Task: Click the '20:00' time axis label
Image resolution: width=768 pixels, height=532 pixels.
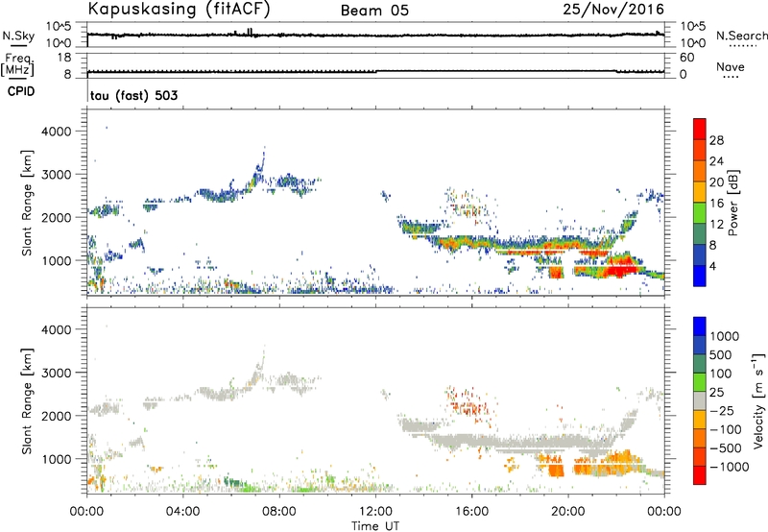Action: pos(567,512)
